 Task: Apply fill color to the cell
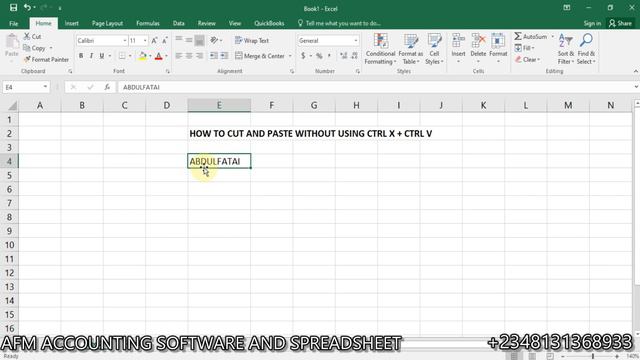click(x=142, y=56)
